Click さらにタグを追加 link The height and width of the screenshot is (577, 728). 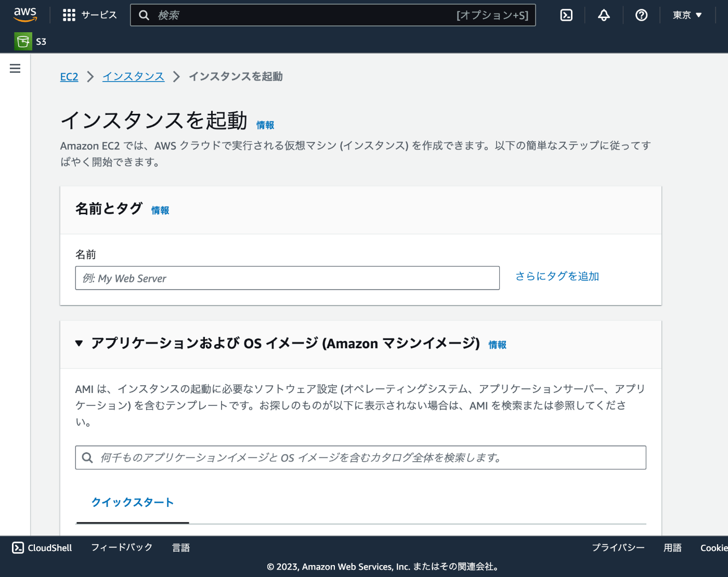click(557, 276)
